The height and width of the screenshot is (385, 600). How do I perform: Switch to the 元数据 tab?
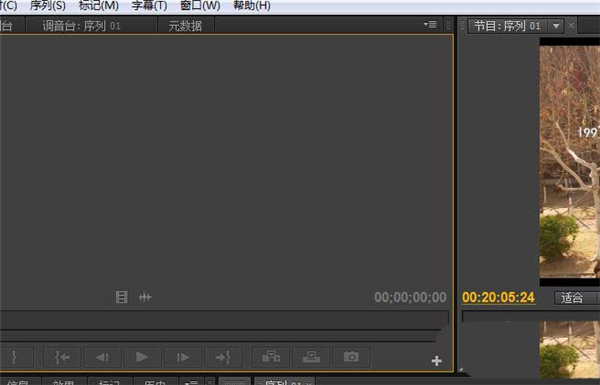(186, 26)
